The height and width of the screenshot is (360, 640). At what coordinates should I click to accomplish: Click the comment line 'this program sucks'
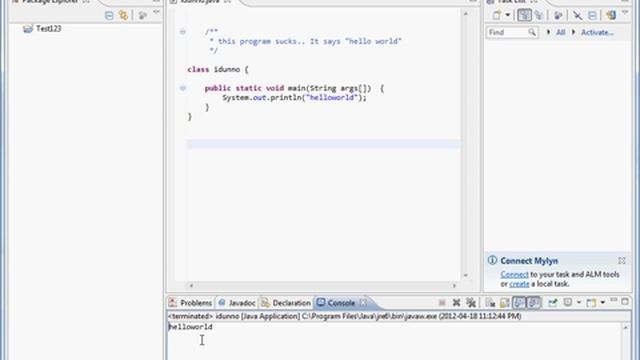305,41
